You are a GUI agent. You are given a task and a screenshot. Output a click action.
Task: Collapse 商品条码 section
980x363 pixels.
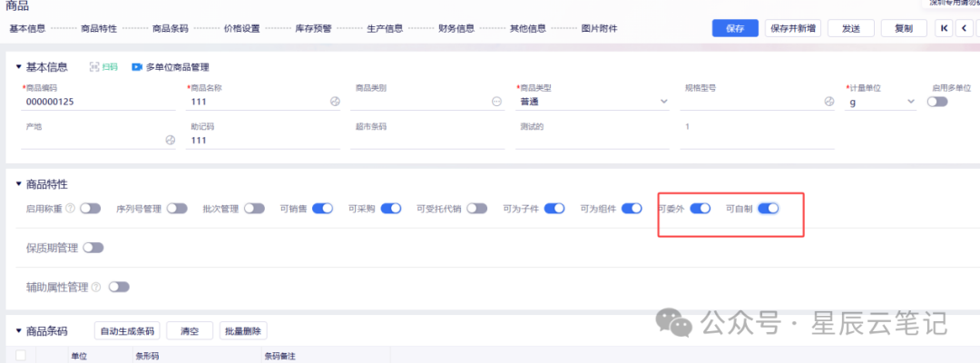[x=19, y=330]
